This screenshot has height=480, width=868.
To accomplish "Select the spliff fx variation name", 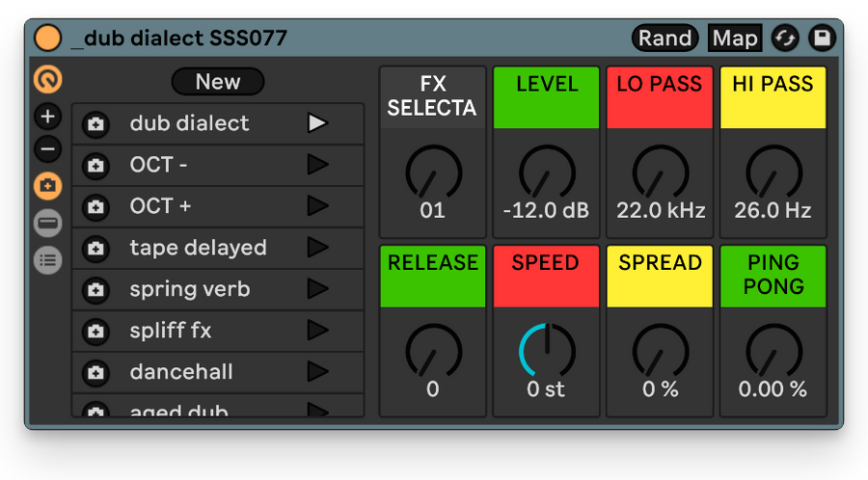I will pos(171,331).
